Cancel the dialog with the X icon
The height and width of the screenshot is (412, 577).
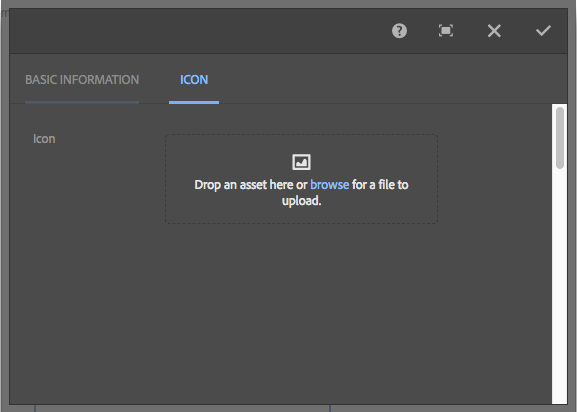coord(494,31)
